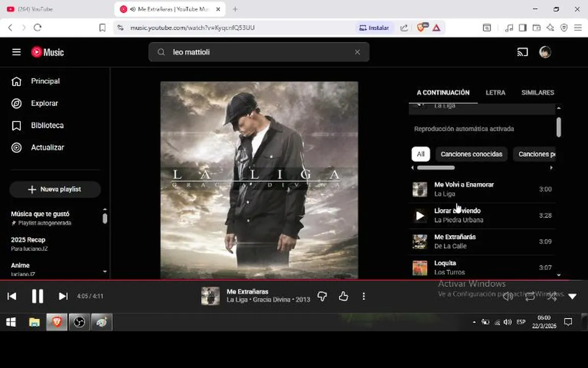Skip to next track

coord(63,296)
